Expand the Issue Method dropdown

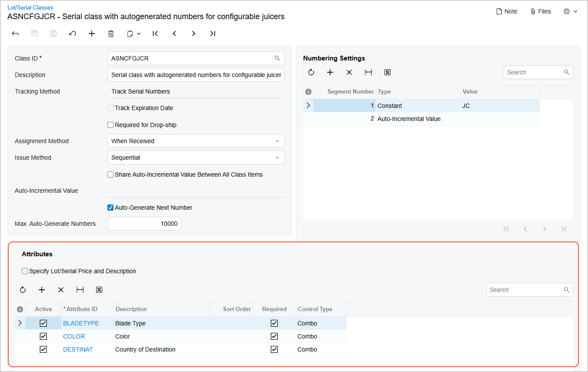click(196, 158)
